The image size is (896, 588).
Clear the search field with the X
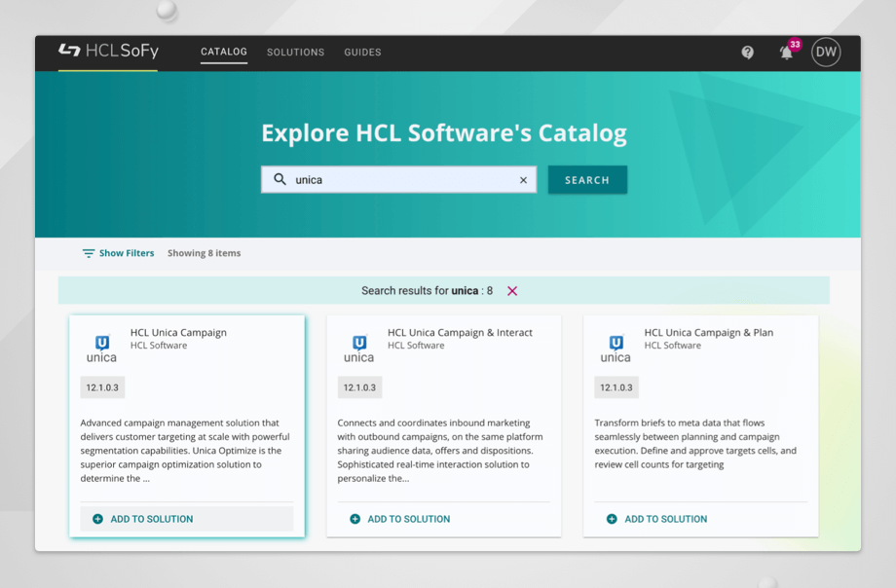click(x=523, y=179)
